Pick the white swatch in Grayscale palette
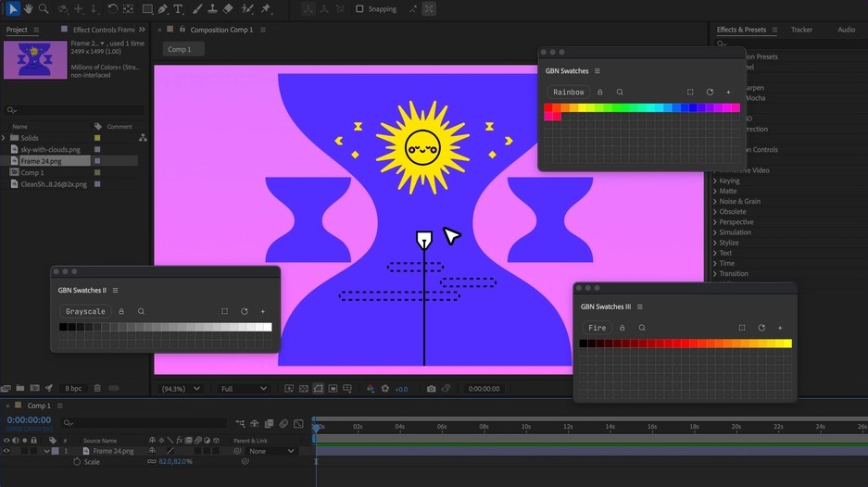The width and height of the screenshot is (868, 487). point(267,327)
